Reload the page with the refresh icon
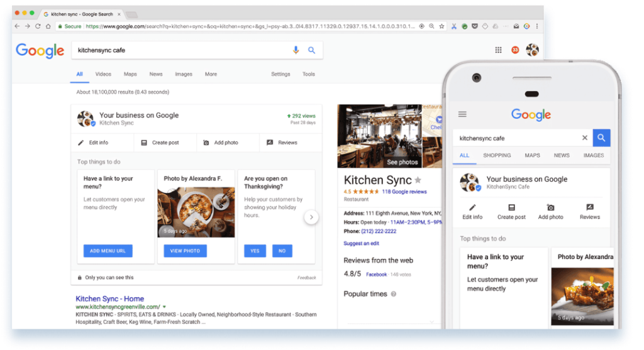This screenshot has width=644, height=350. (x=38, y=26)
